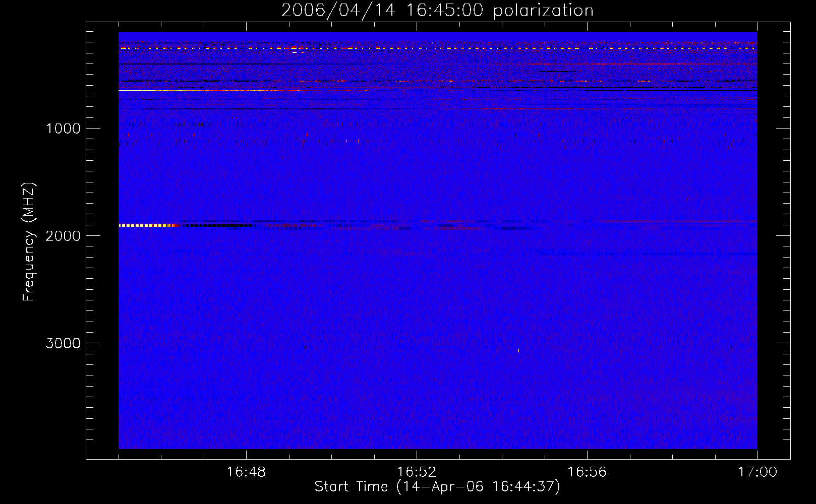Click the plot title '2006/04/14 16:45:00 polarization'
816x504 pixels.
pos(437,11)
